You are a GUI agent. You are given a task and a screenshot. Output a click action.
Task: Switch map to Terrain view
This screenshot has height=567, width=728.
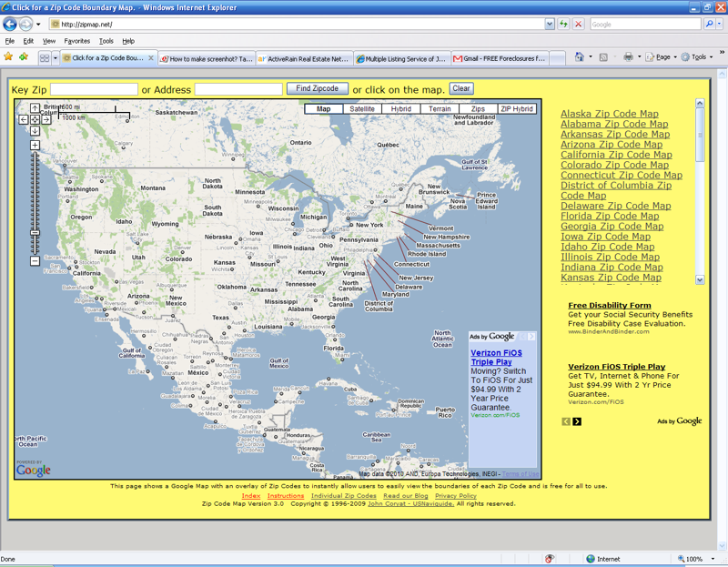click(x=440, y=108)
